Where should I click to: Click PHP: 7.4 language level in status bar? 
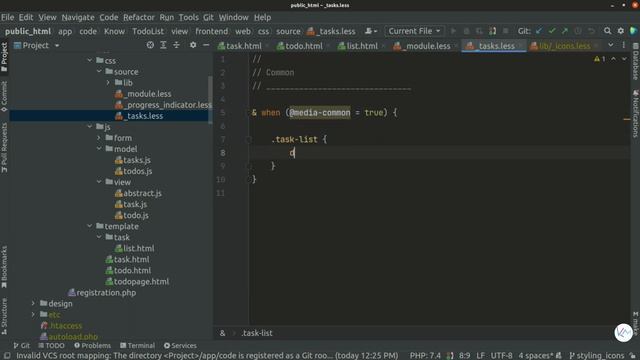click(x=425, y=356)
